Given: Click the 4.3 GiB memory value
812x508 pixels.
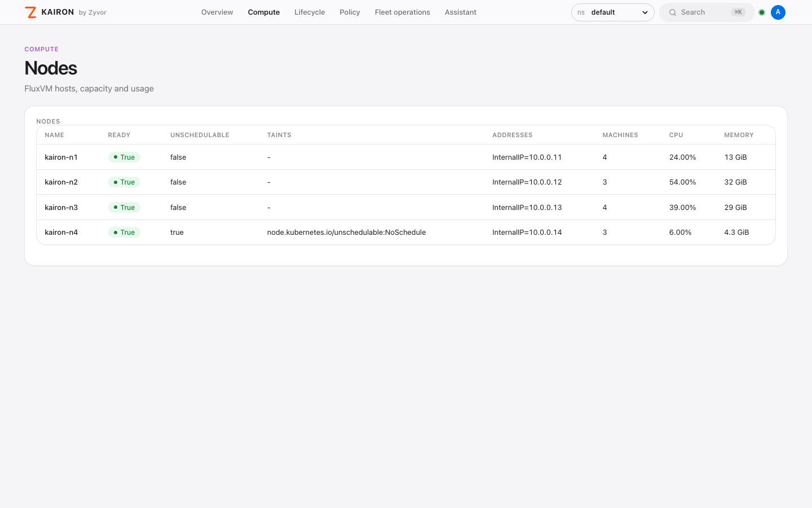Looking at the screenshot, I should pos(736,232).
